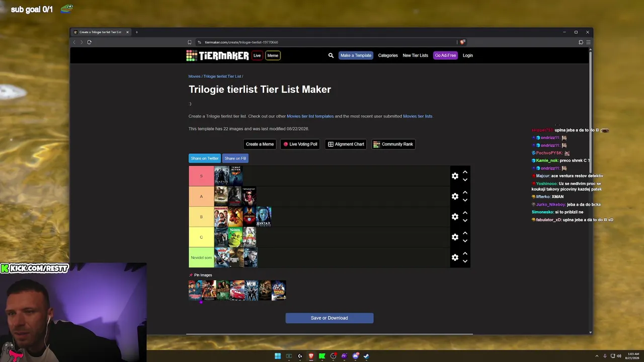Open settings gear for the A tier row
Viewport: 644px width, 362px height.
(x=455, y=196)
